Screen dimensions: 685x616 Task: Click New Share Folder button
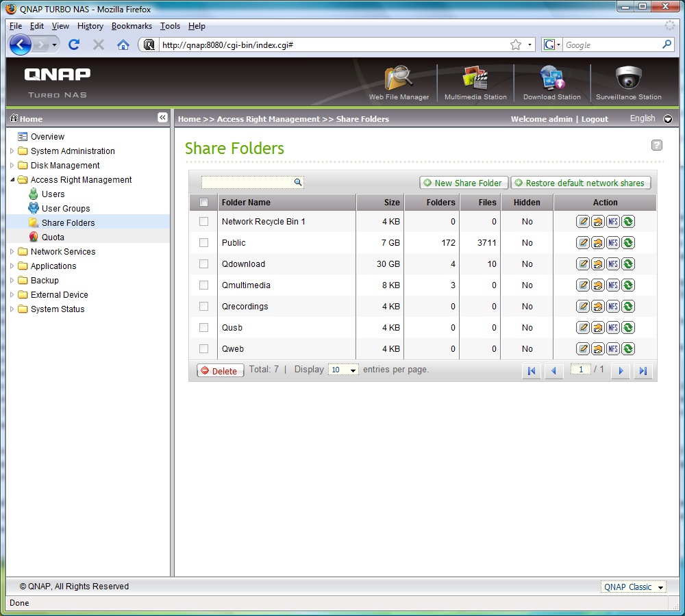pos(464,183)
